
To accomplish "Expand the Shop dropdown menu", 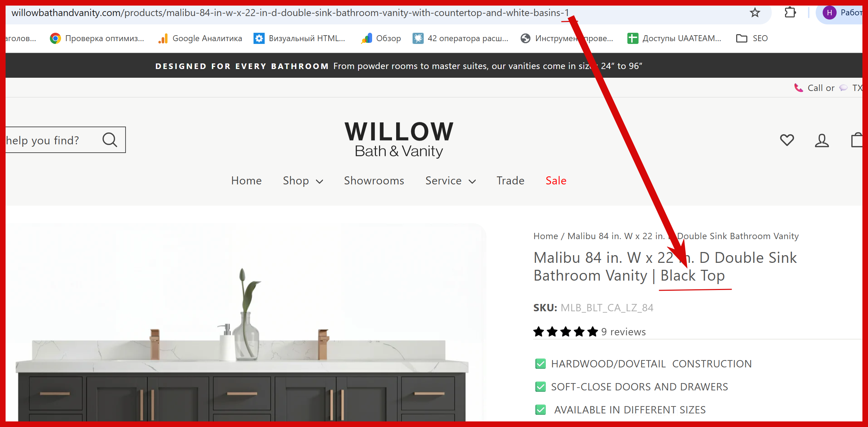I will pos(303,181).
